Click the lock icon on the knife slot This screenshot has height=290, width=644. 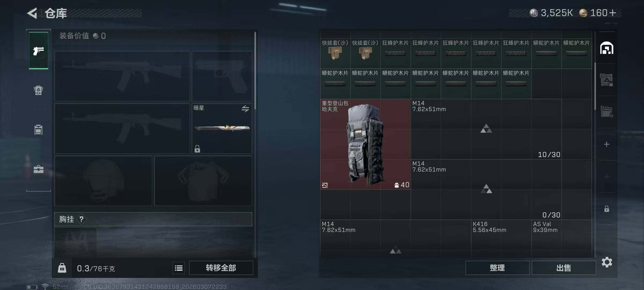[197, 149]
